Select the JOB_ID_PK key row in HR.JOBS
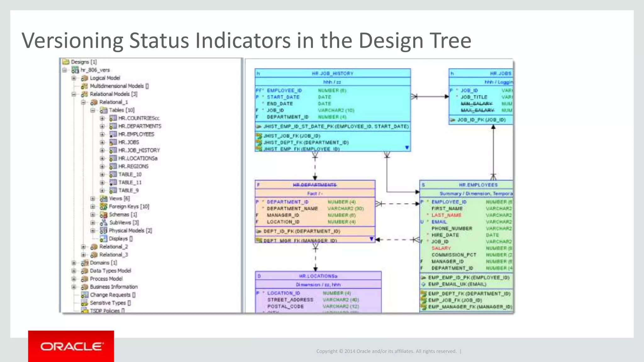This screenshot has height=362, width=644. [478, 120]
